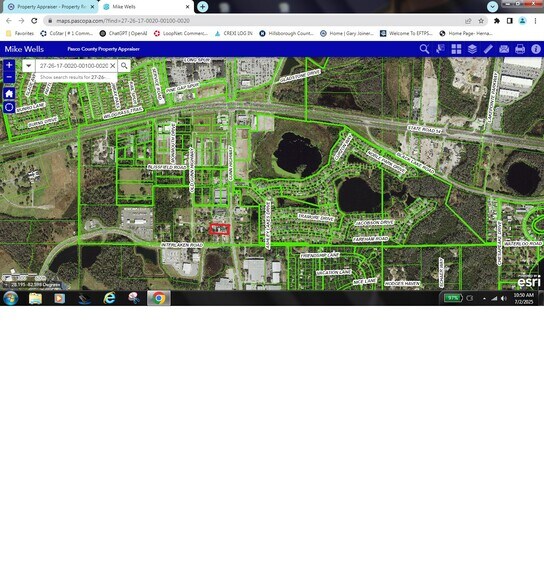Viewport: 544px width, 588px height.
Task: Open the browser extensions puzzle icon
Action: coord(497,21)
